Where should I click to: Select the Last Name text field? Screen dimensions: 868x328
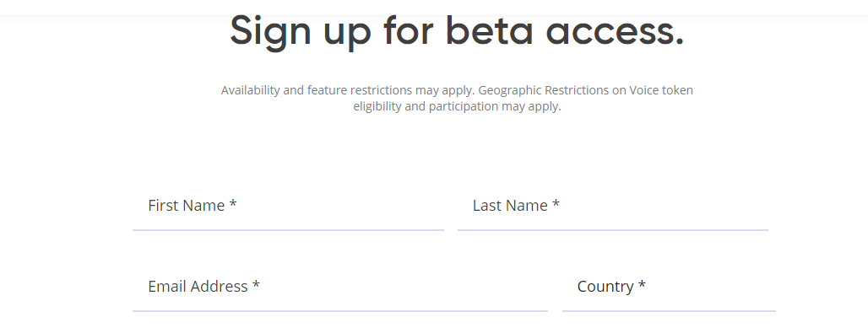613,206
